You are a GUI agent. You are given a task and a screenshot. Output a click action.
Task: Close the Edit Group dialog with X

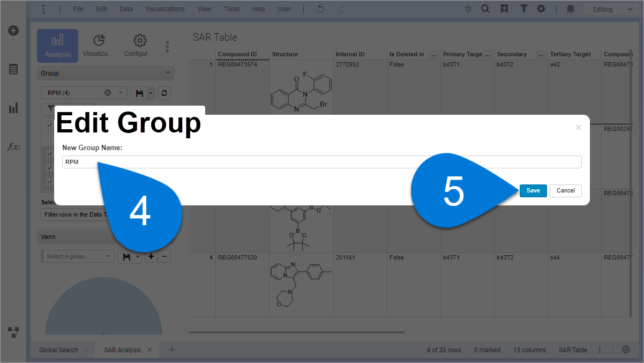(x=578, y=128)
